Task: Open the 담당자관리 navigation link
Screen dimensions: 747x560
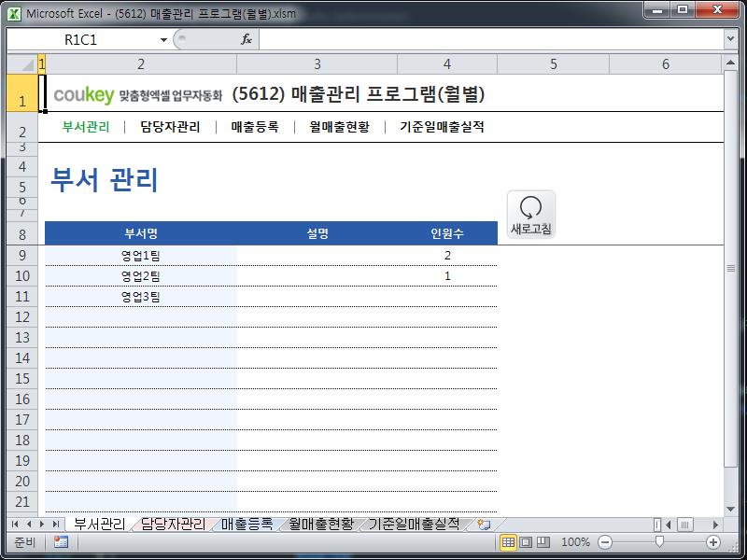Action: pos(170,127)
